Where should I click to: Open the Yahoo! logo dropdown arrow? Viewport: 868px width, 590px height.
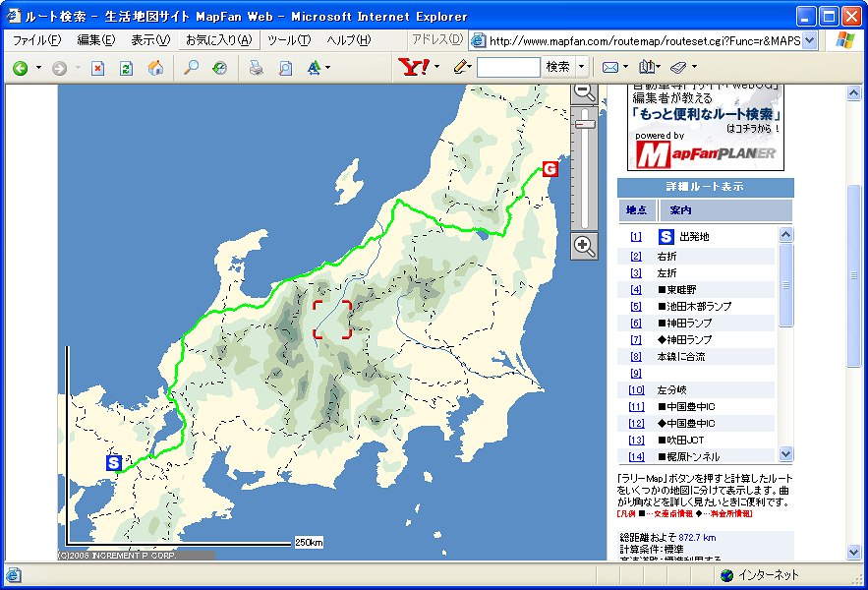click(x=436, y=67)
